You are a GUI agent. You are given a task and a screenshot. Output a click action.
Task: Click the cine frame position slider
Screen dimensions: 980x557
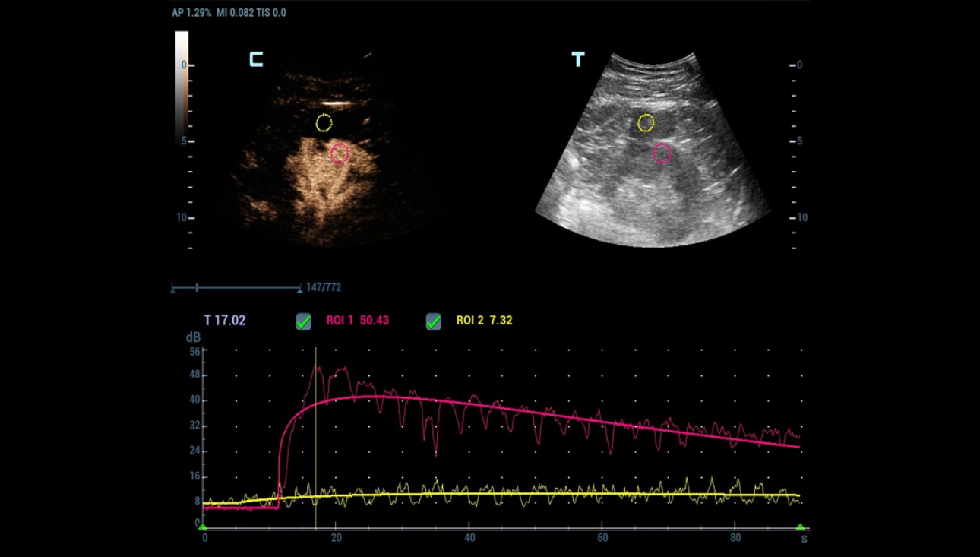pos(198,288)
